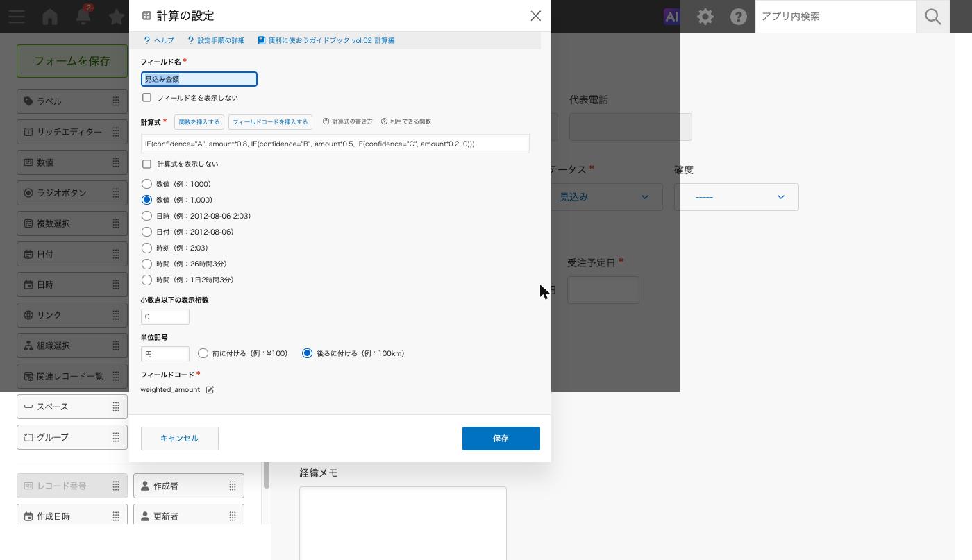The width and height of the screenshot is (972, 560).
Task: Open the settings gear icon
Action: (705, 16)
